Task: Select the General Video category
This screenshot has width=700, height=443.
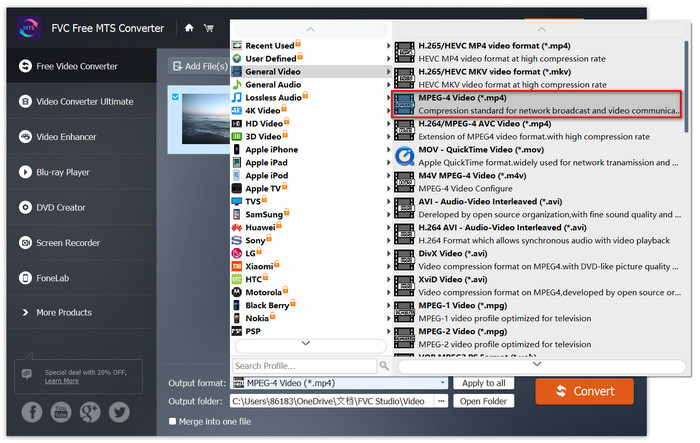Action: pyautogui.click(x=311, y=71)
